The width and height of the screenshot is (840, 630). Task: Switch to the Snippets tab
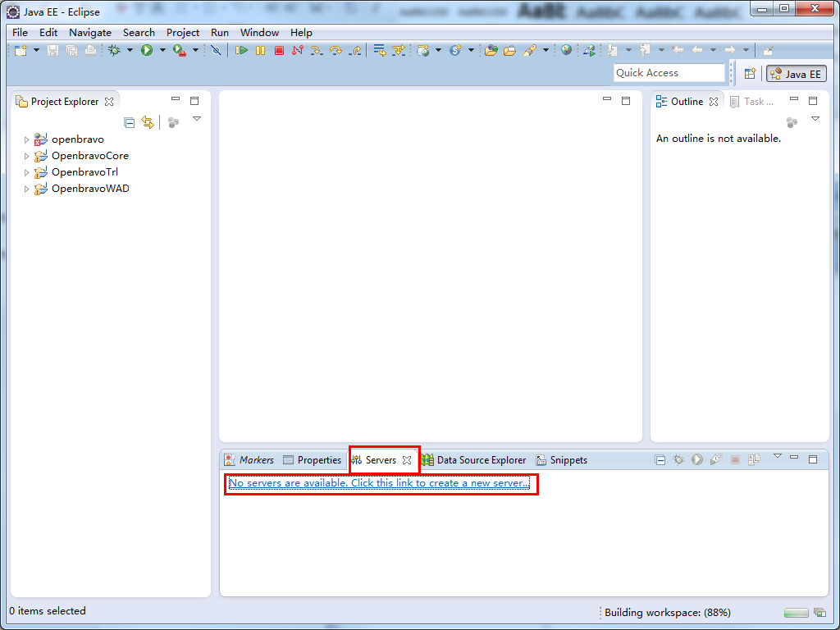[x=561, y=460]
